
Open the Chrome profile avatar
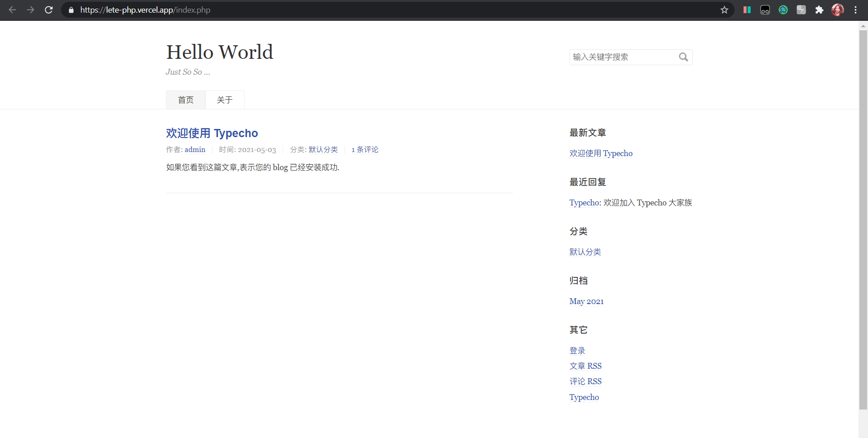pyautogui.click(x=837, y=10)
